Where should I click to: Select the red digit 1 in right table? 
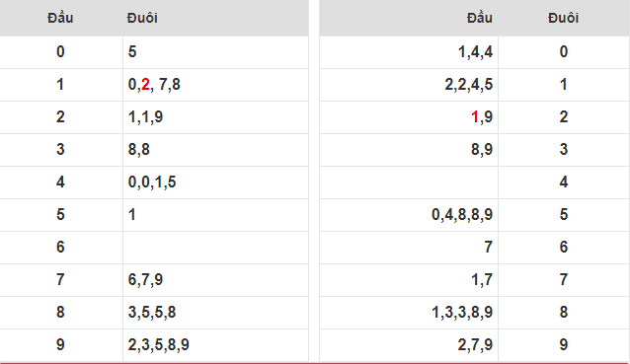click(x=475, y=117)
